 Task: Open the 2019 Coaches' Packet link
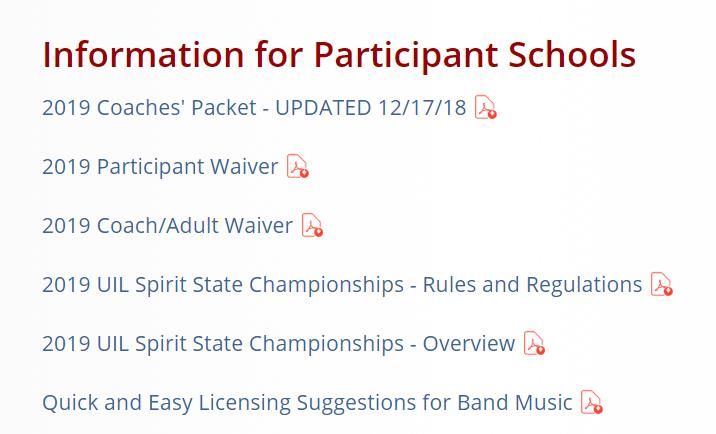click(254, 108)
